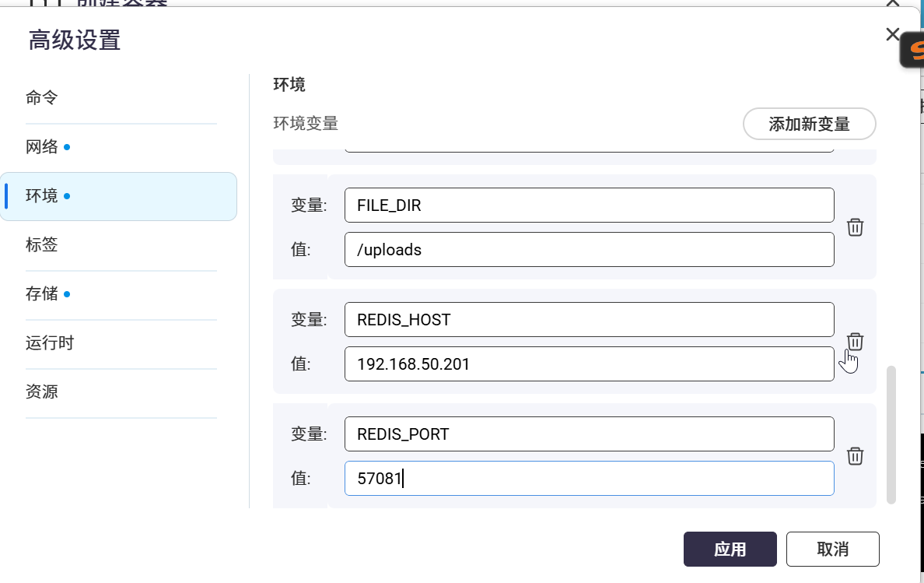Focus the FILE_DIR variable name field

pos(589,205)
